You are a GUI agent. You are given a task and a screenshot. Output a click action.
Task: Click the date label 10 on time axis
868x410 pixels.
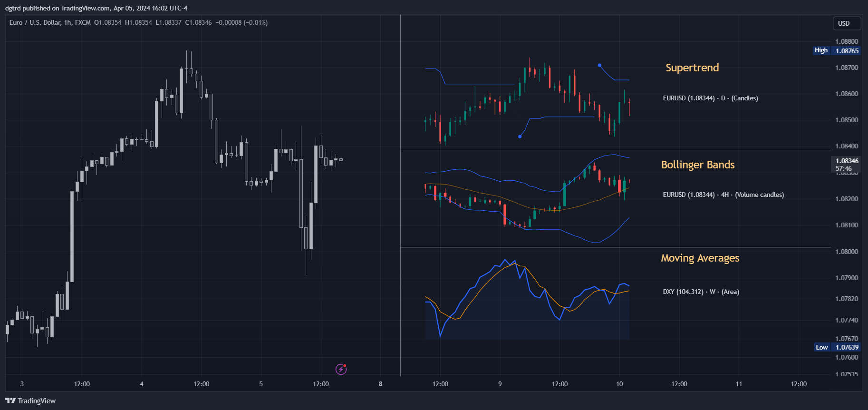click(x=619, y=384)
